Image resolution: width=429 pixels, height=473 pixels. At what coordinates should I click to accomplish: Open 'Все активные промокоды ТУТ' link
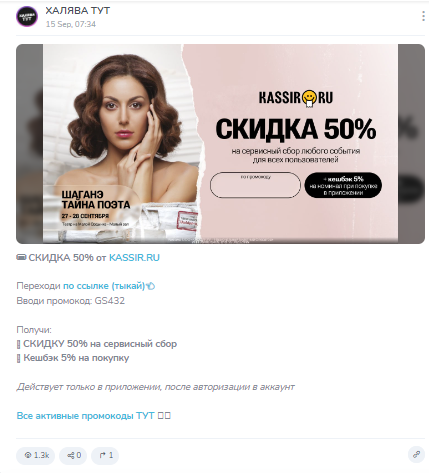pyautogui.click(x=85, y=416)
